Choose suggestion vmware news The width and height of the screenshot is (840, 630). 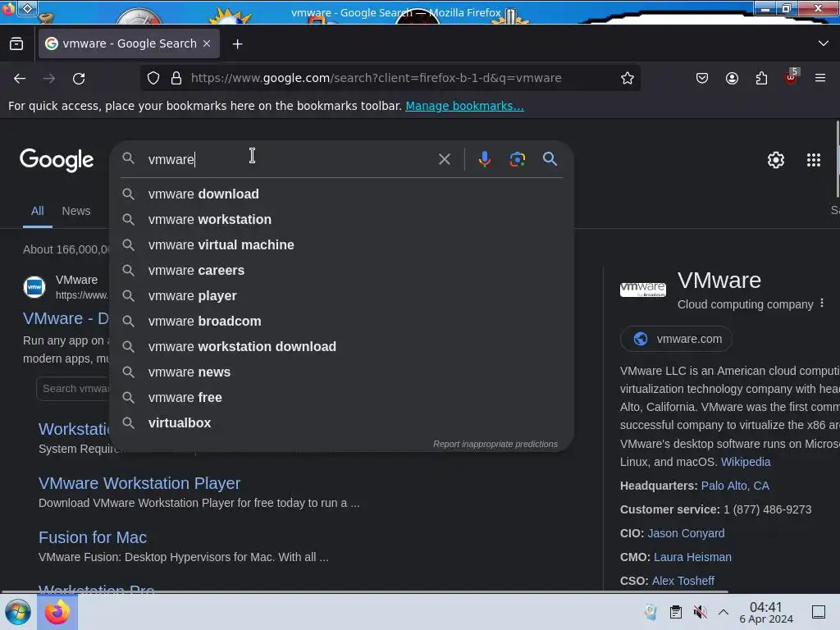point(342,372)
